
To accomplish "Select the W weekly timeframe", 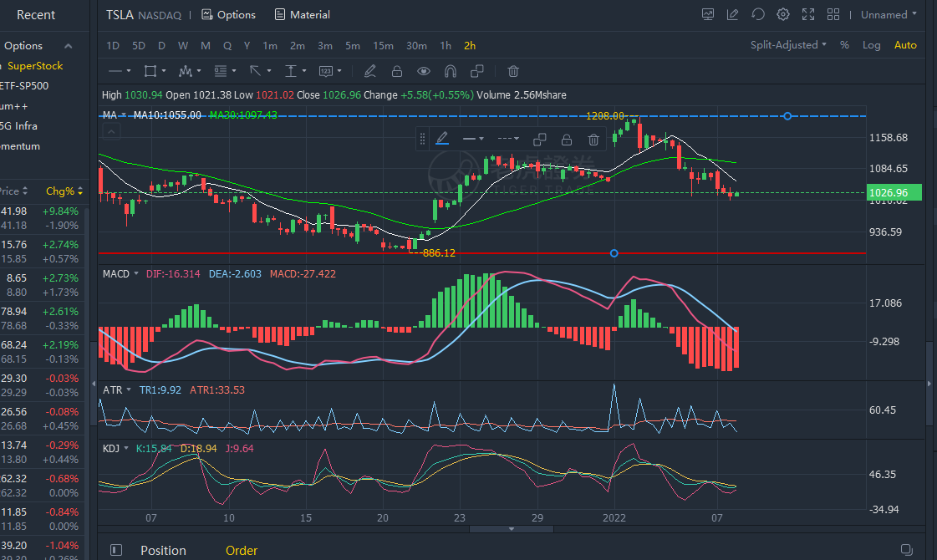I will (x=183, y=45).
